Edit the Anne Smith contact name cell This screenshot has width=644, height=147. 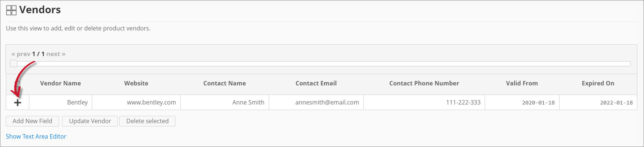click(248, 102)
